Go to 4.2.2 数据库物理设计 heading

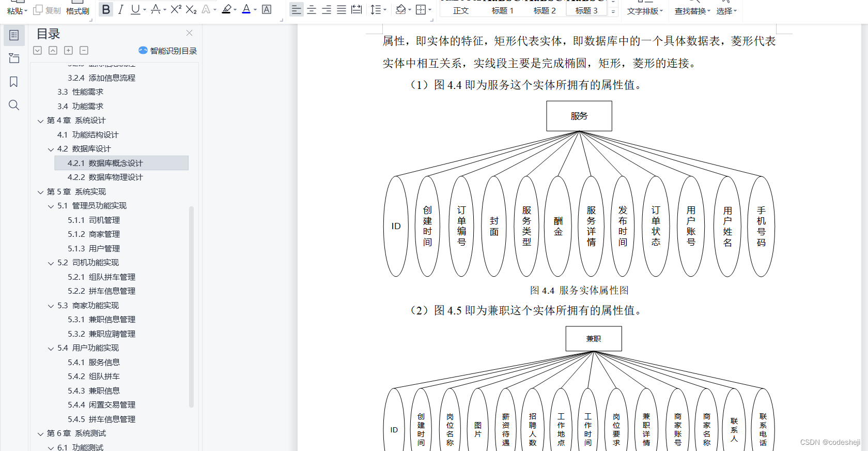click(x=105, y=177)
